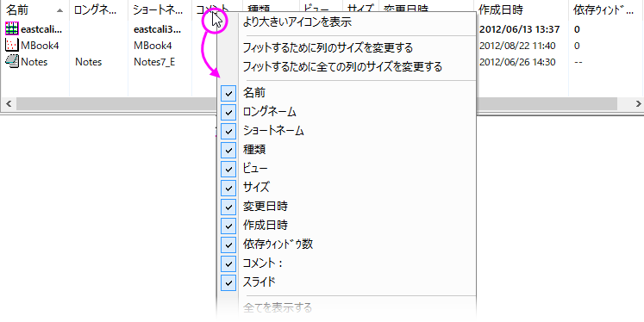Select the eastcali... name row

point(41,29)
